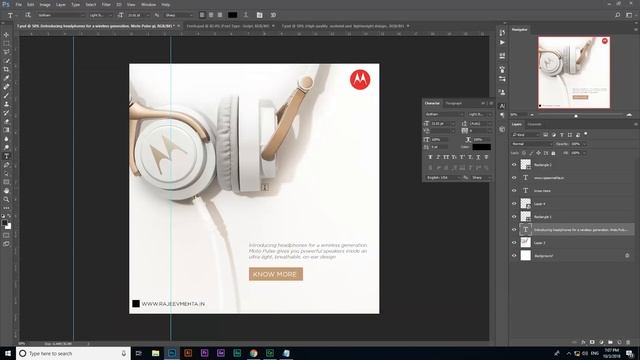Select the Gradient tool
The width and height of the screenshot is (640, 360).
point(6,130)
